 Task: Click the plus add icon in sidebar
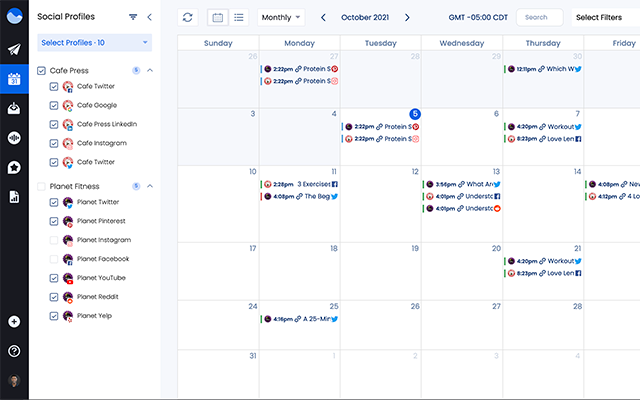point(14,322)
